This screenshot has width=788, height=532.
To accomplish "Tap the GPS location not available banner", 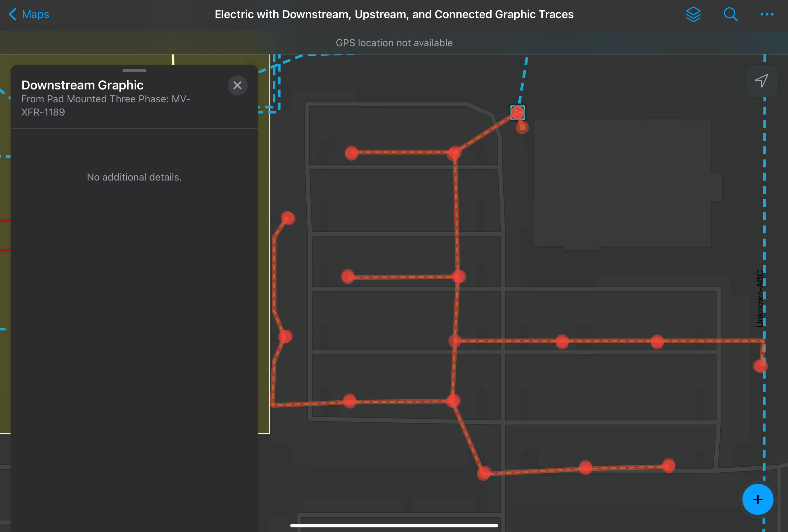I will 394,43.
